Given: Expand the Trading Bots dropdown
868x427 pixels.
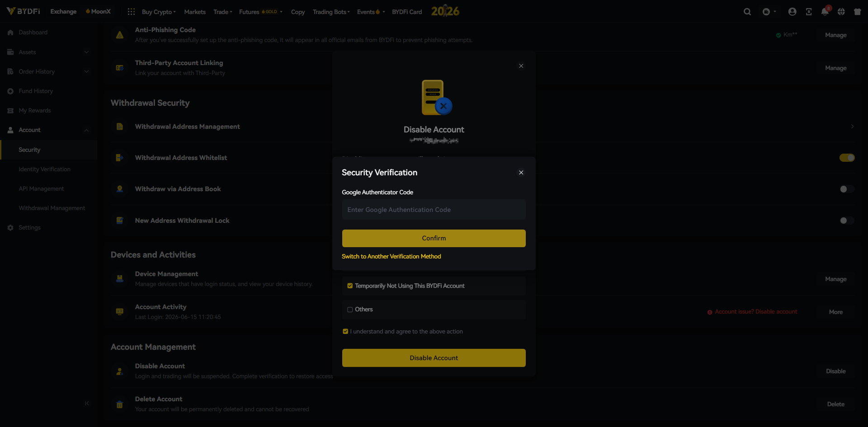Looking at the screenshot, I should (x=331, y=12).
